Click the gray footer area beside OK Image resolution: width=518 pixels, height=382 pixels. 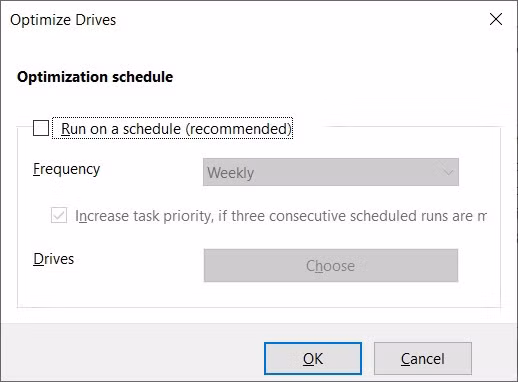click(x=133, y=358)
